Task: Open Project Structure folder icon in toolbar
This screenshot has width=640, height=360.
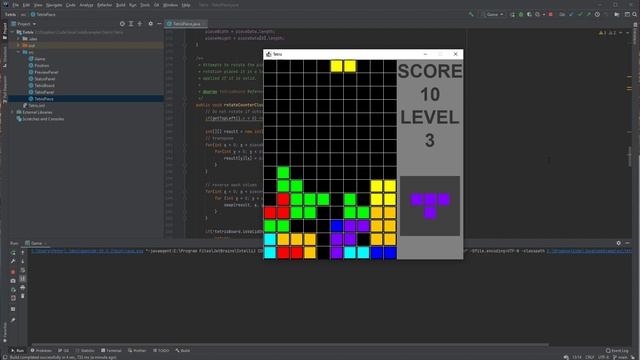Action: (617, 14)
